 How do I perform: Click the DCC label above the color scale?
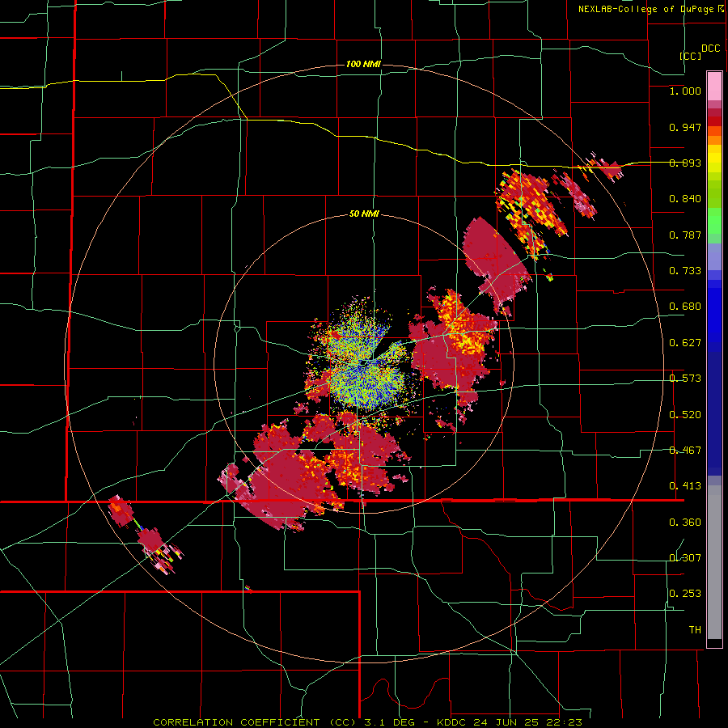coord(711,49)
